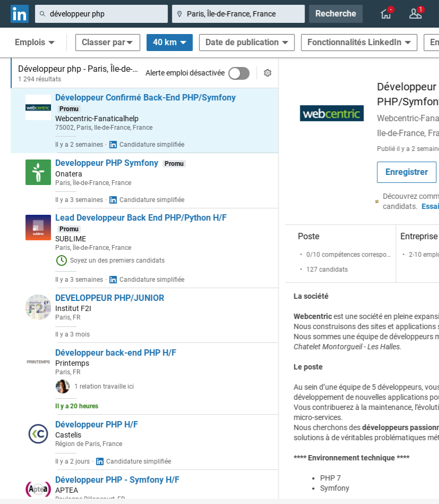This screenshot has height=504, width=439.
Task: Open Developpeur PHP Symfony job at Onatera
Action: point(107,163)
